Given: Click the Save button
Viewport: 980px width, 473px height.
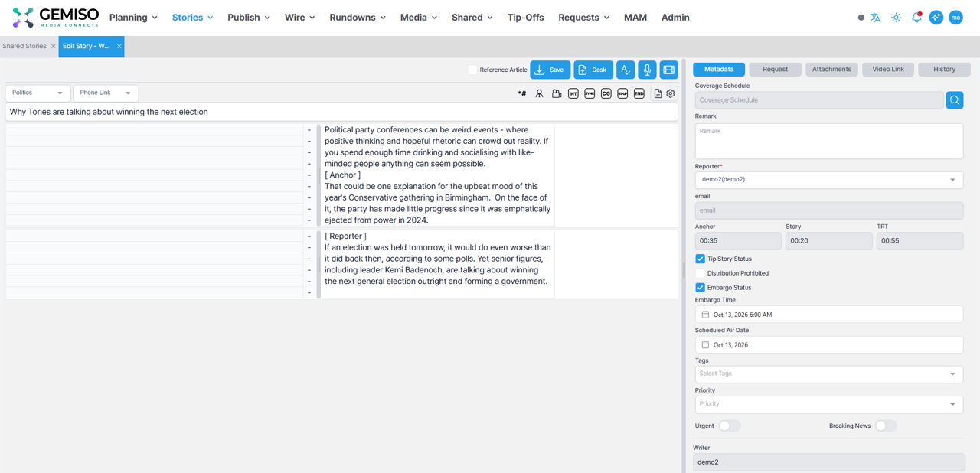Looking at the screenshot, I should pos(550,70).
